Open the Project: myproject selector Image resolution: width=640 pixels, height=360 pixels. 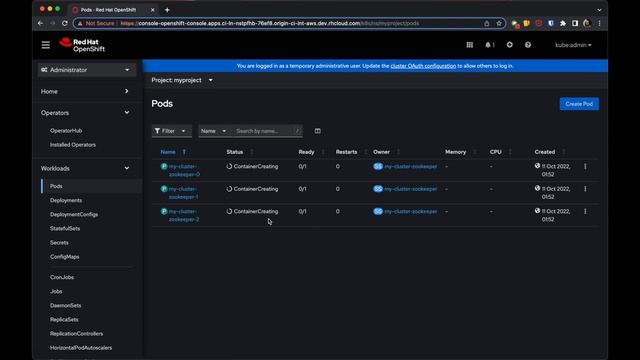point(182,80)
